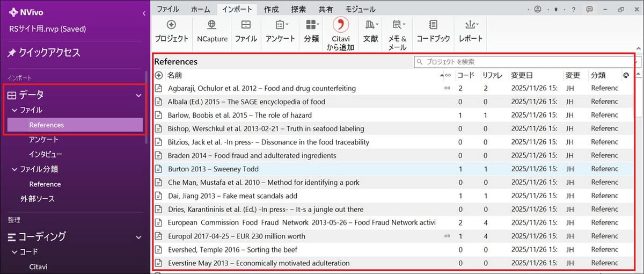Collapse the ファイル tree node
Screen dimensions: 644x274
point(14,110)
